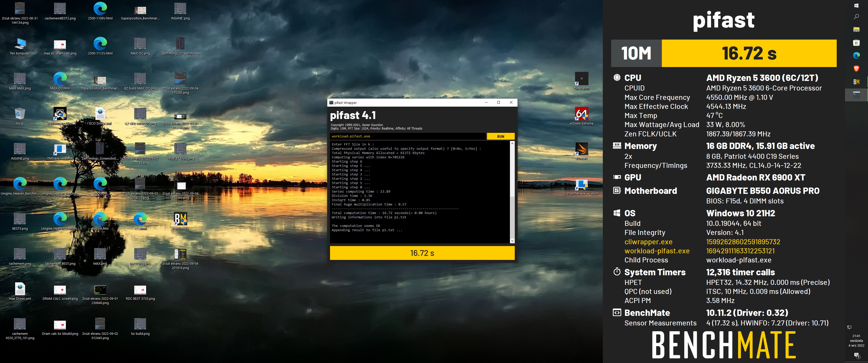This screenshot has width=868, height=363.
Task: Click the console output scrollbar in pifast Wrapper
Action: tap(512, 192)
